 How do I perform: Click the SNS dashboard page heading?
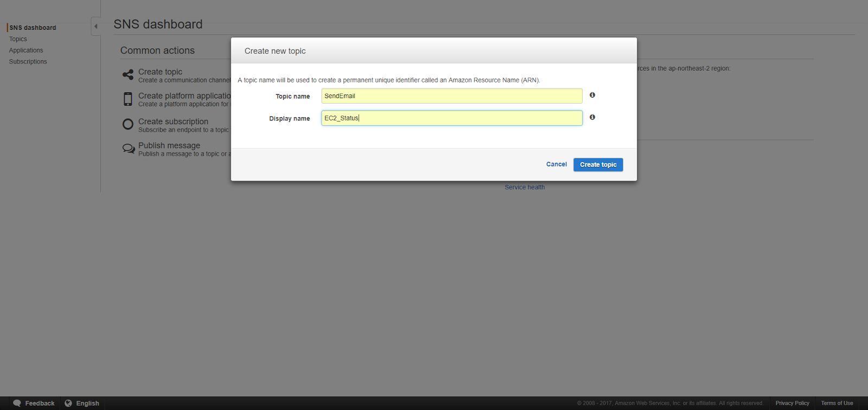click(158, 24)
